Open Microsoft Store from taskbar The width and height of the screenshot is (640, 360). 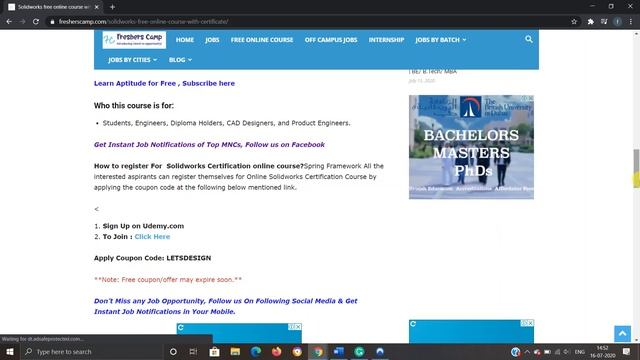pyautogui.click(x=214, y=351)
